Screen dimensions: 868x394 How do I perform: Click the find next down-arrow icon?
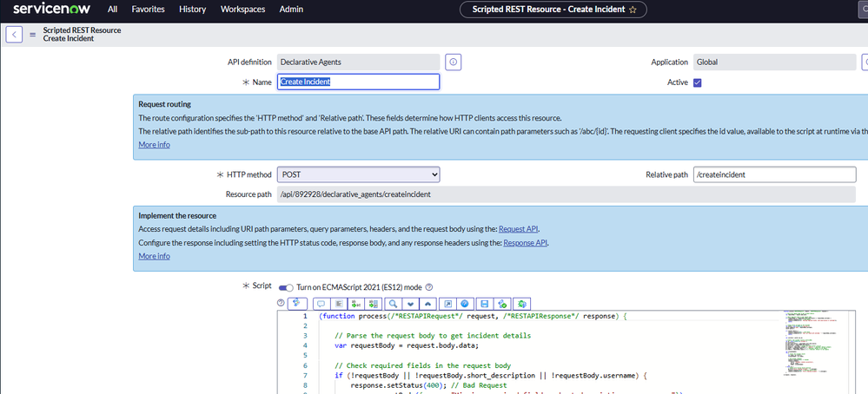click(410, 304)
